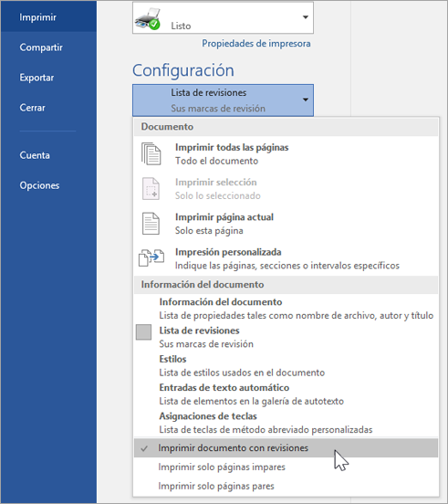Image resolution: width=448 pixels, height=504 pixels.
Task: Open Cuenta from the sidebar
Action: click(35, 155)
